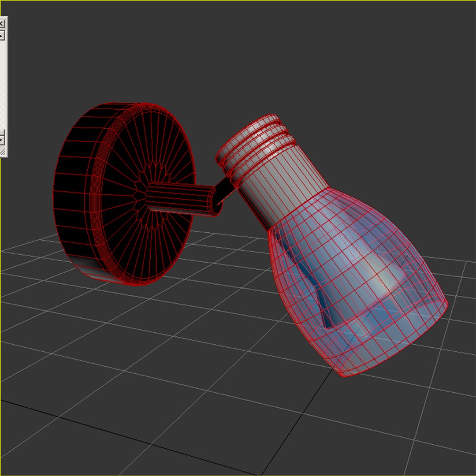Select the glass lamp shade object
Viewport: 476px width, 476px height.
[x=358, y=283]
